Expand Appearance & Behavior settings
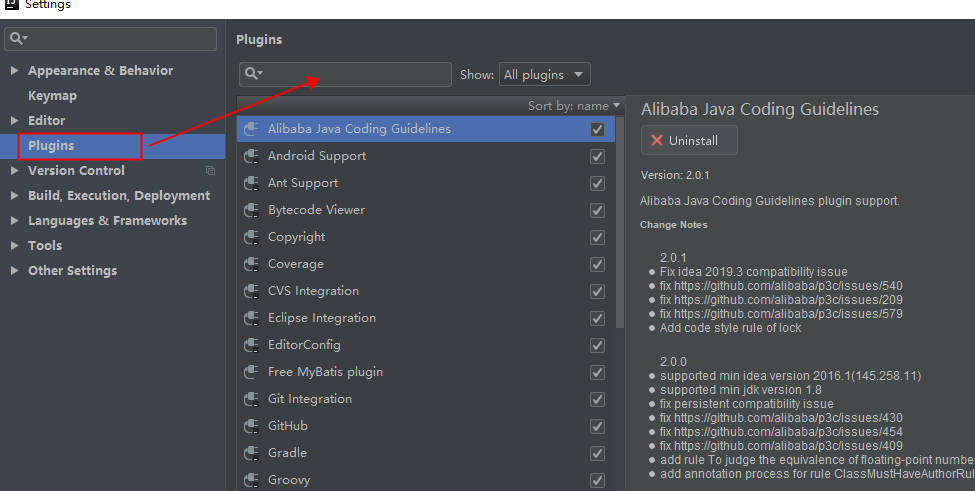Image resolution: width=975 pixels, height=491 pixels. point(14,70)
